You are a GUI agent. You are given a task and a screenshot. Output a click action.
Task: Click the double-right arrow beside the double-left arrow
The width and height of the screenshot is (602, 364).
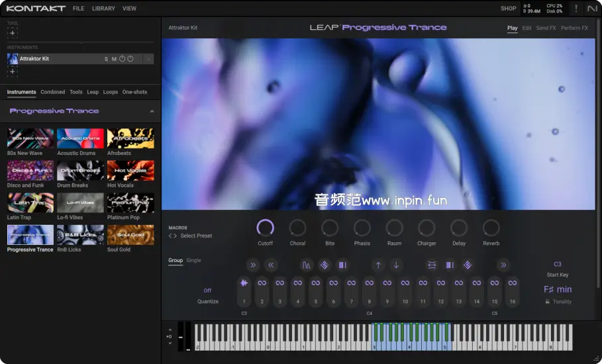253,265
